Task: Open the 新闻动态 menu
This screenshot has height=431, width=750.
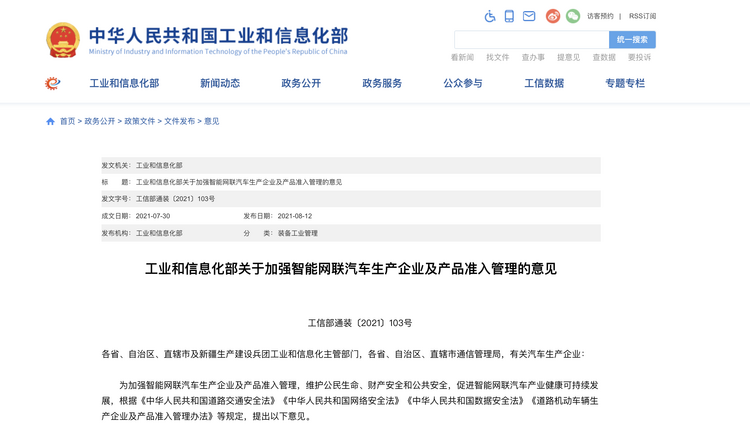Action: pyautogui.click(x=220, y=83)
